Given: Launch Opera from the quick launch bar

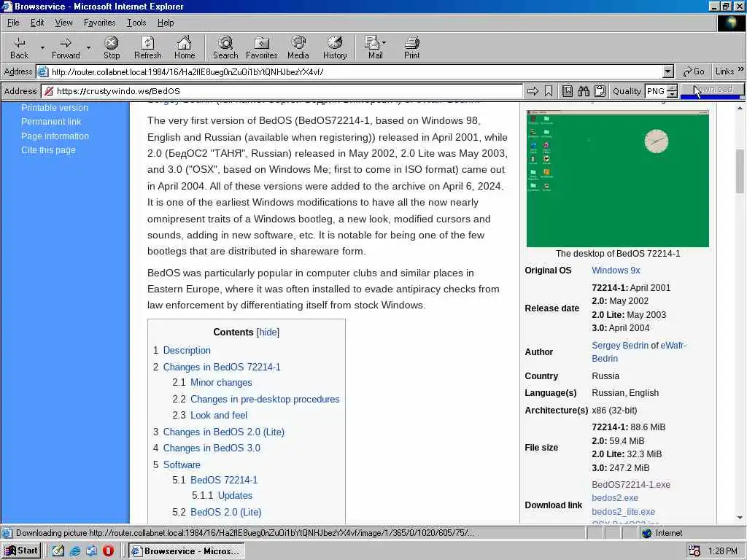Looking at the screenshot, I should (x=108, y=551).
